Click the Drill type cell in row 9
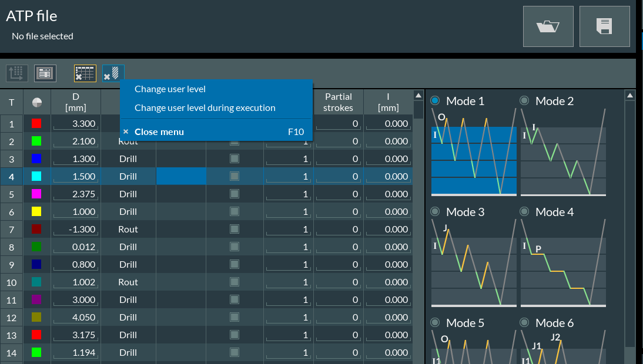 click(x=128, y=265)
